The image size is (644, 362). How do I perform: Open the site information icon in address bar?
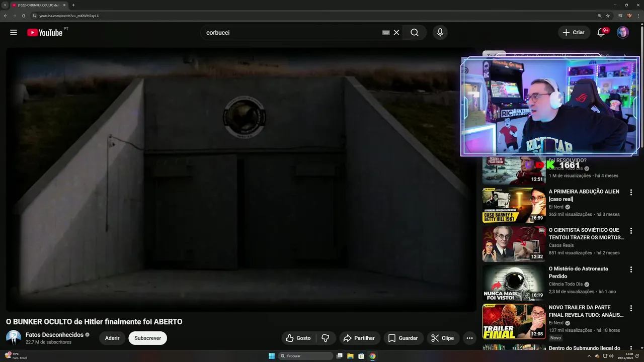pos(35,16)
